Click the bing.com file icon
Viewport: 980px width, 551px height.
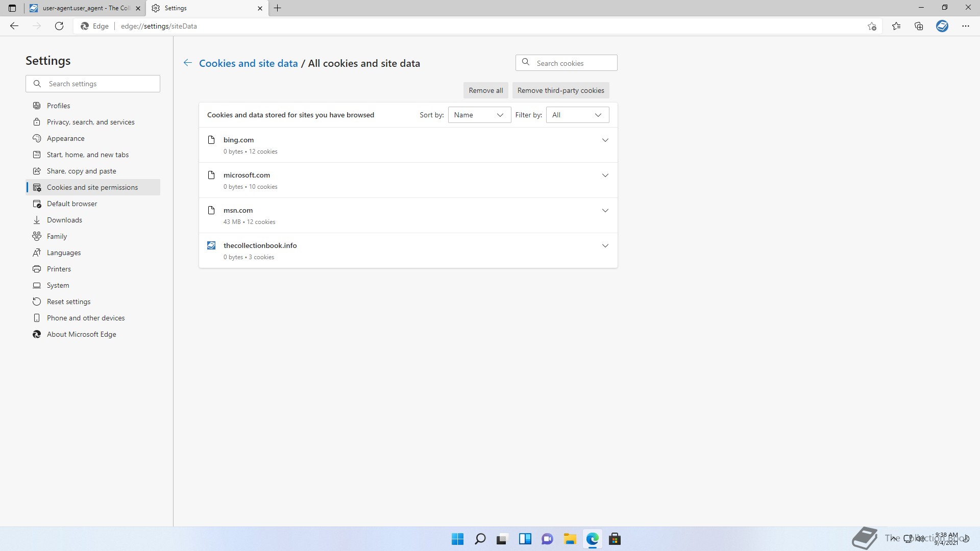point(211,140)
